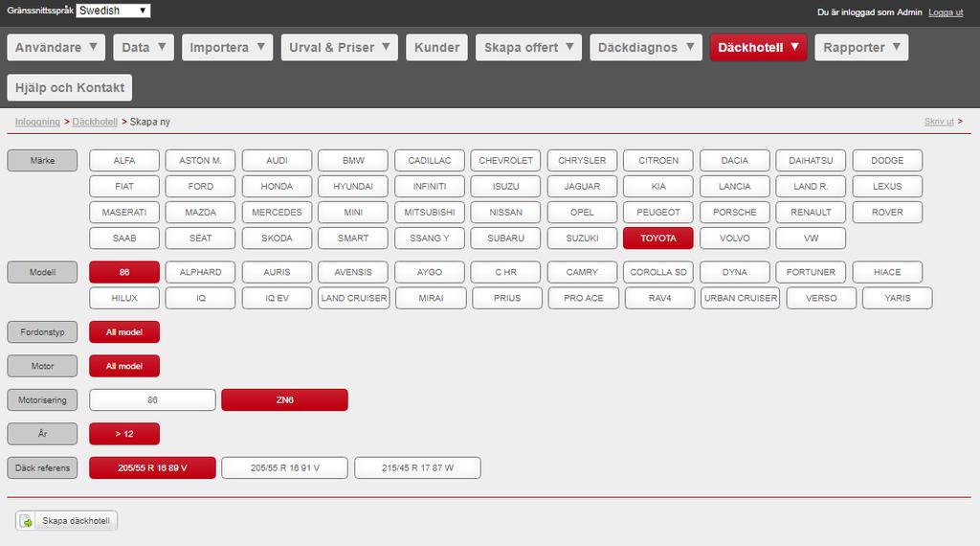Expand the Data menu
980x546 pixels.
coord(144,48)
